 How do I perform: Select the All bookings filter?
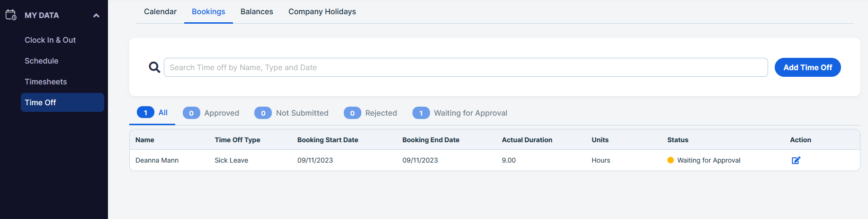pos(152,113)
